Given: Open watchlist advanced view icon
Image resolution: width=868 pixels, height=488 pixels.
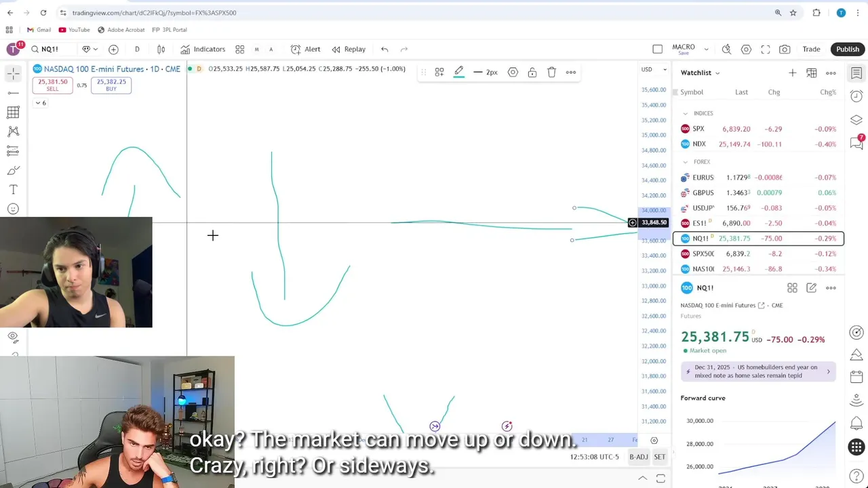Looking at the screenshot, I should pos(812,73).
